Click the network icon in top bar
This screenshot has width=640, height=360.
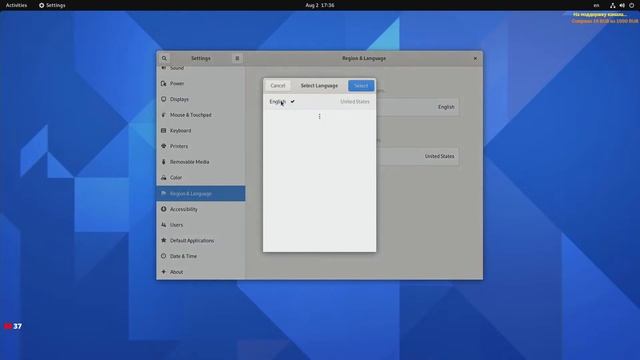pos(613,5)
